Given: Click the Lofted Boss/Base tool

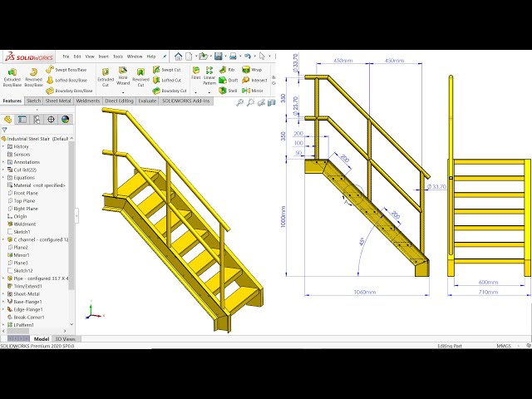Looking at the screenshot, I should tap(66, 80).
